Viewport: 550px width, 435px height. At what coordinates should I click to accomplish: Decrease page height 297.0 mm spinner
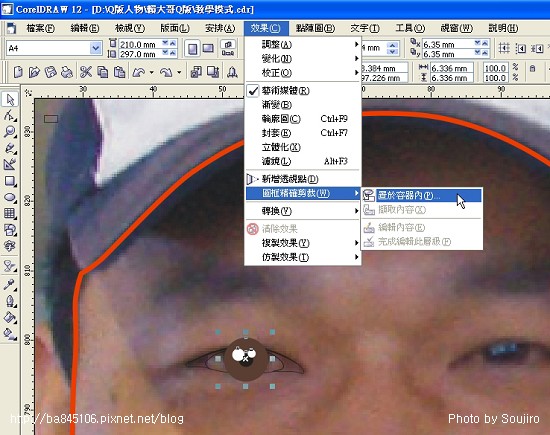click(x=165, y=53)
